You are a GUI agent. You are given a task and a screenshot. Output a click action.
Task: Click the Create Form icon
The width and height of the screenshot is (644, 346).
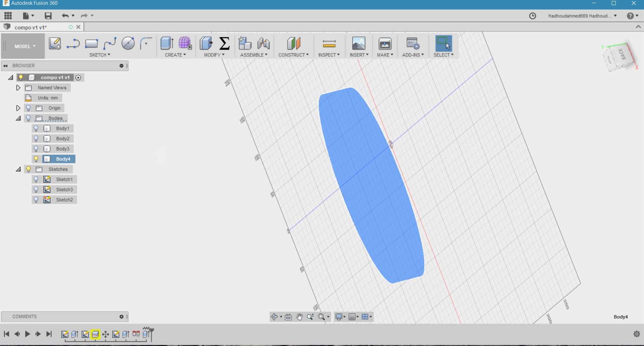click(185, 43)
